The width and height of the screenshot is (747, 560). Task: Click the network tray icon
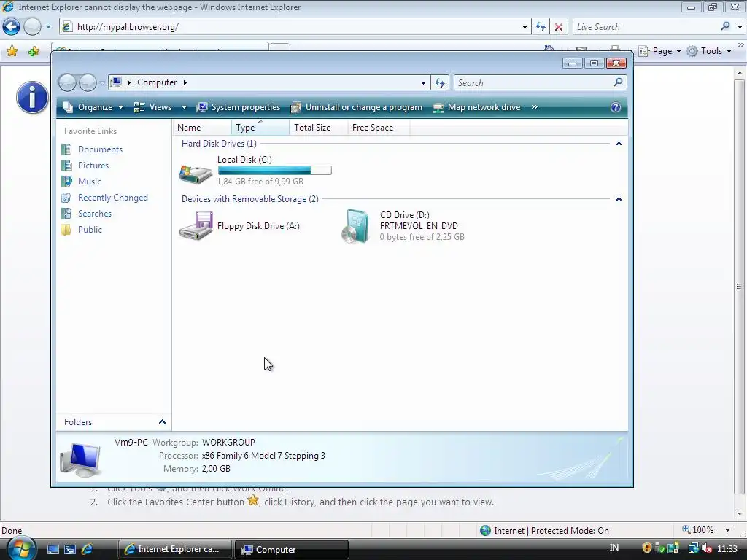(x=693, y=548)
